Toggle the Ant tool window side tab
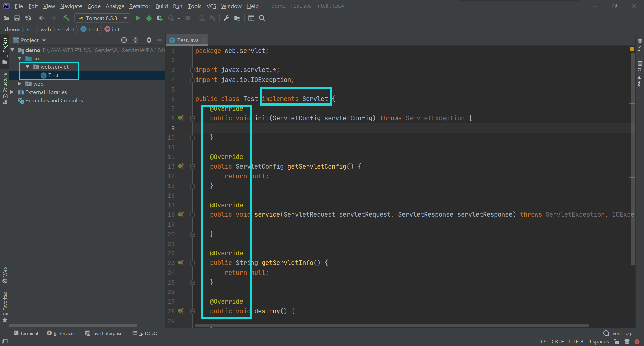 (640, 45)
